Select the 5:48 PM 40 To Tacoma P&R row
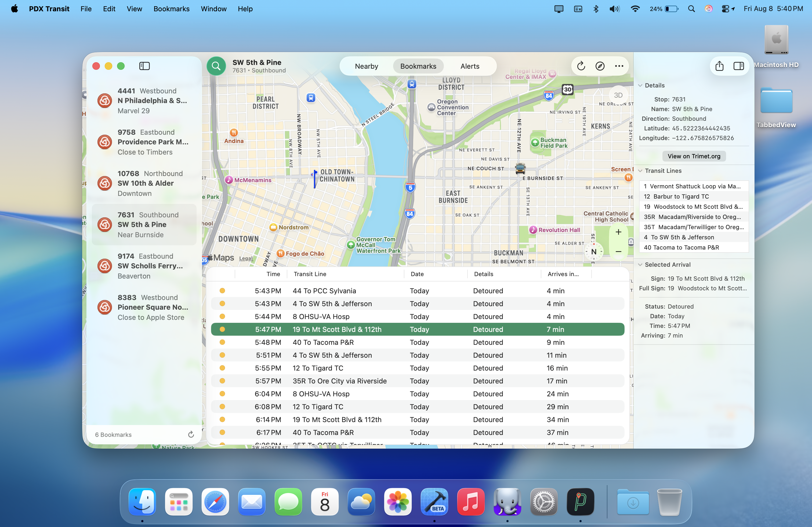This screenshot has height=527, width=812. [x=418, y=342]
